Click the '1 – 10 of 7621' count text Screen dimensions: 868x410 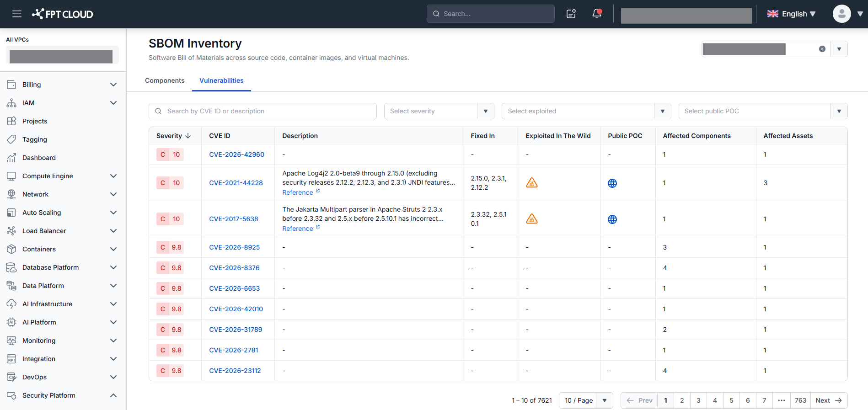(532, 400)
